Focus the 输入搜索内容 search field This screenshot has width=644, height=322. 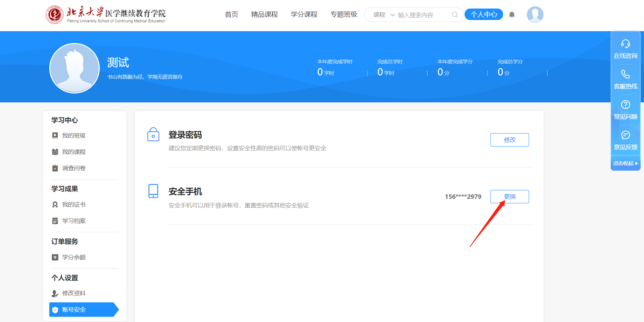point(423,15)
